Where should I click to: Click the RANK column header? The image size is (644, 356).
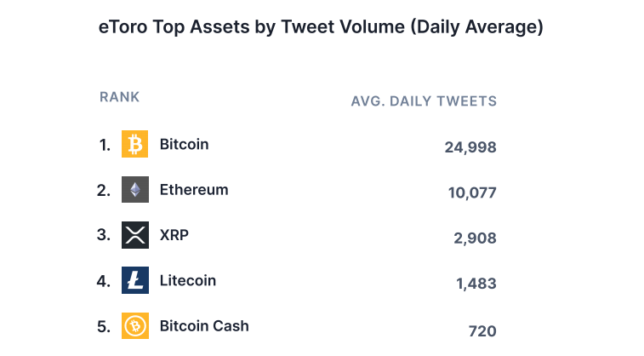[119, 97]
